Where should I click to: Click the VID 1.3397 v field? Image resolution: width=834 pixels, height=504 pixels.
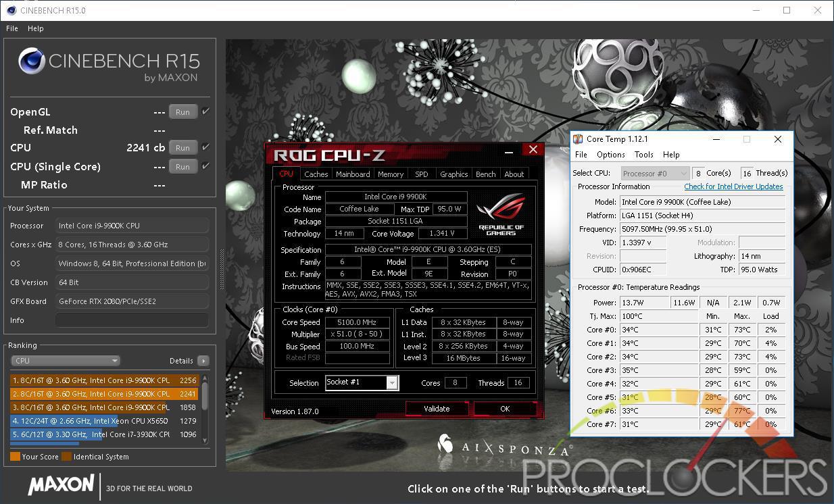pos(643,243)
